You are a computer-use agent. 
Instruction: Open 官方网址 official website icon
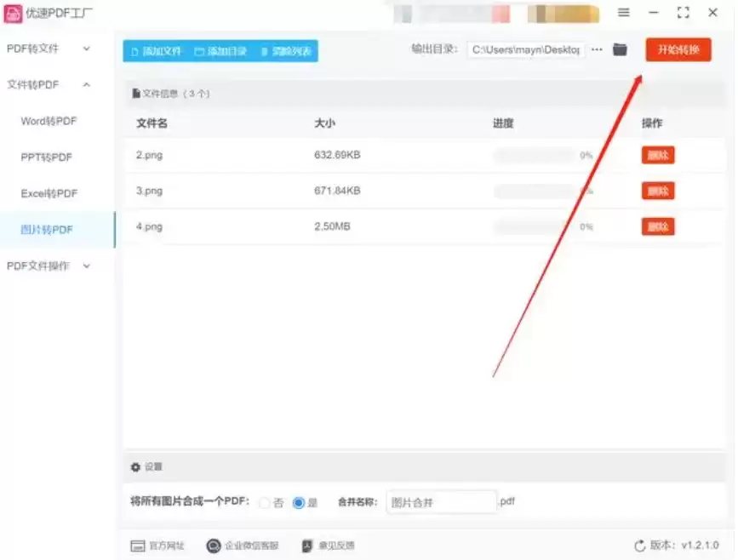[137, 546]
